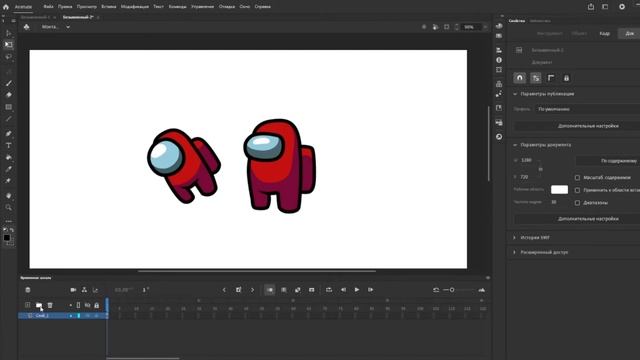Select the Paint Bucket tool
The image size is (640, 360).
coord(9,157)
